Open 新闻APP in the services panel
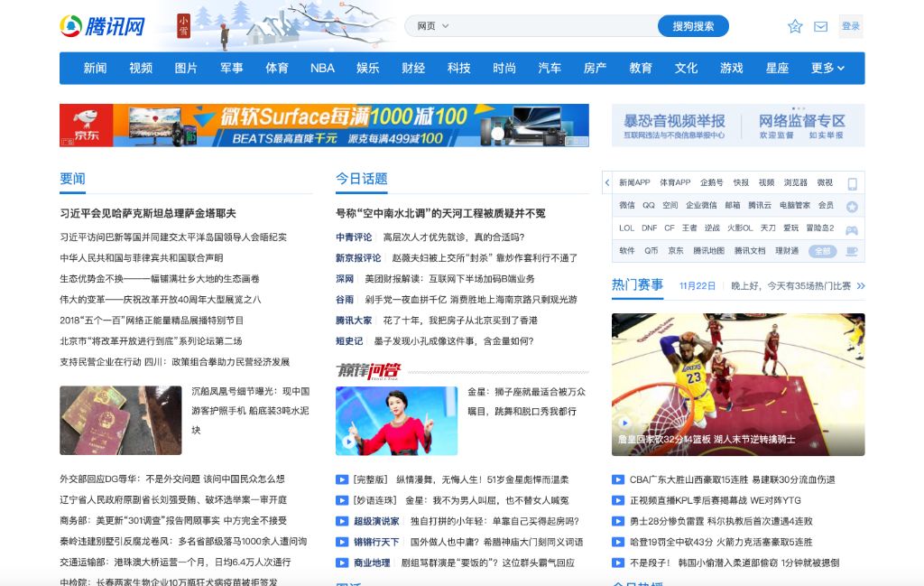Image resolution: width=924 pixels, height=586 pixels. pyautogui.click(x=634, y=182)
